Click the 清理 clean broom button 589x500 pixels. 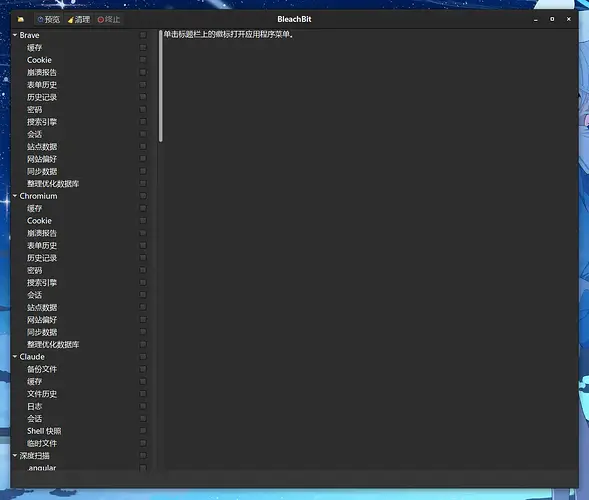click(79, 19)
